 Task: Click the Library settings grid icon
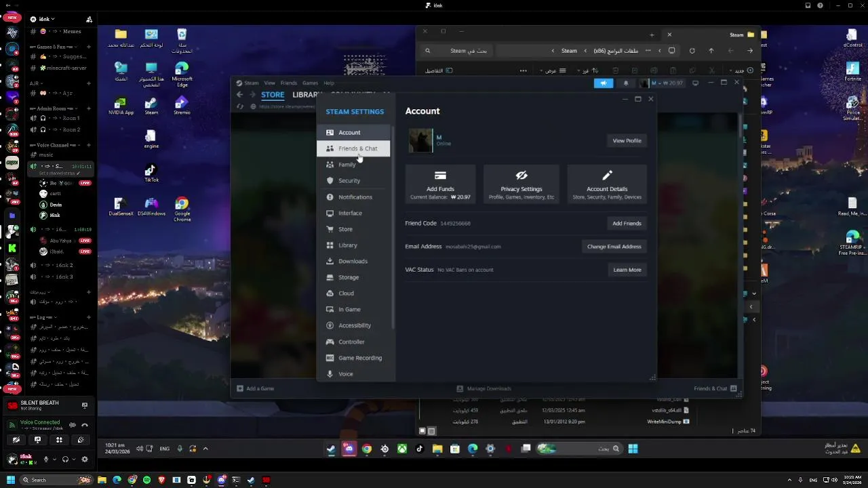click(x=330, y=245)
